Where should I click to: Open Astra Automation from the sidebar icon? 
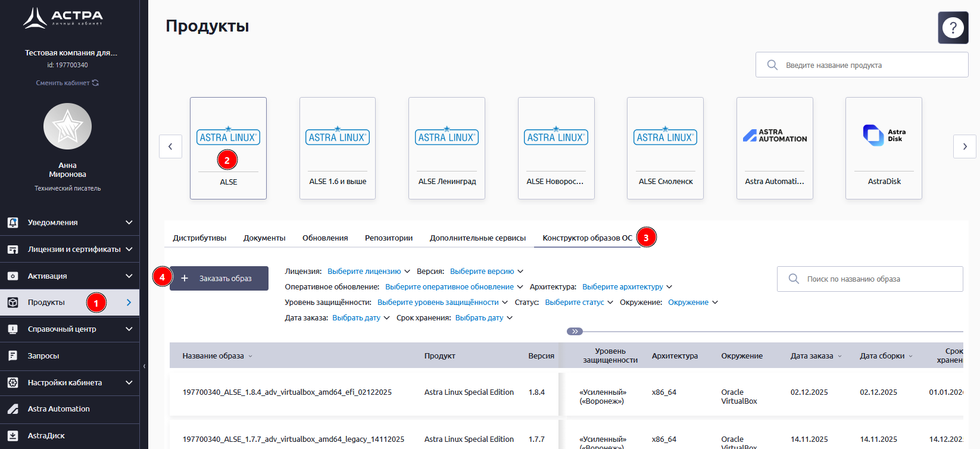(x=13, y=409)
